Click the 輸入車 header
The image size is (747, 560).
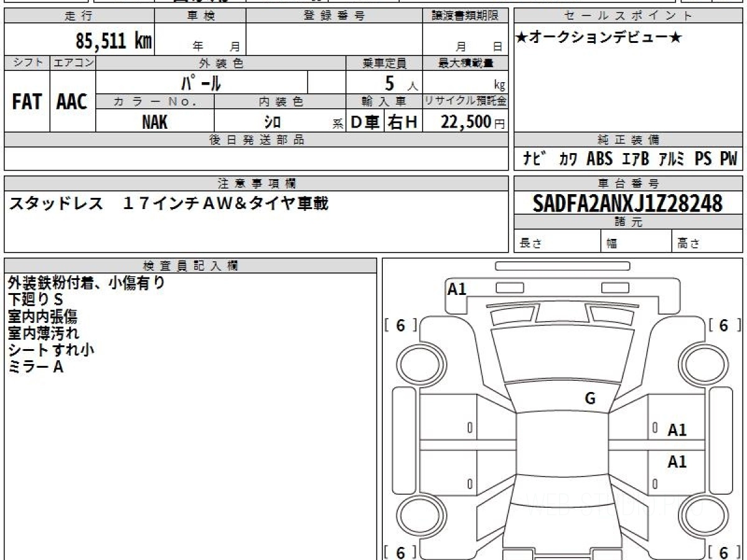385,101
